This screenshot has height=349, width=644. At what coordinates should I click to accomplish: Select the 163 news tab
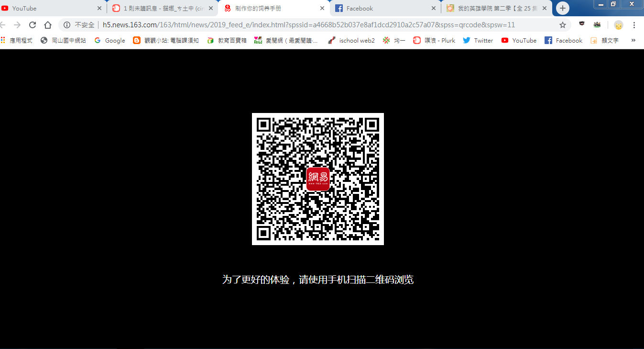click(273, 8)
